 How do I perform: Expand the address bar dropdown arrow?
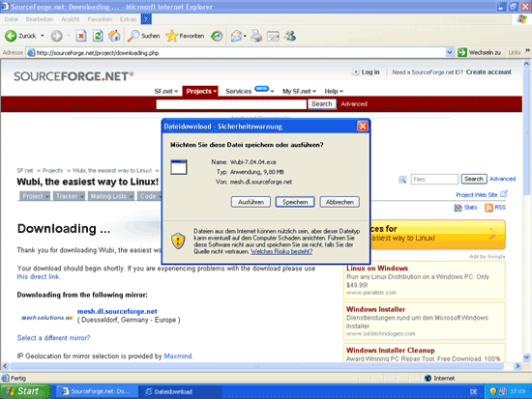point(449,52)
